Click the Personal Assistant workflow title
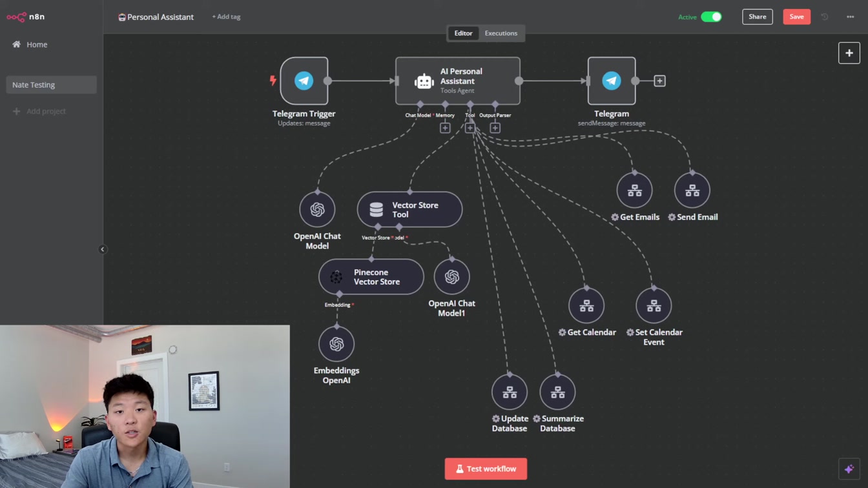 160,17
